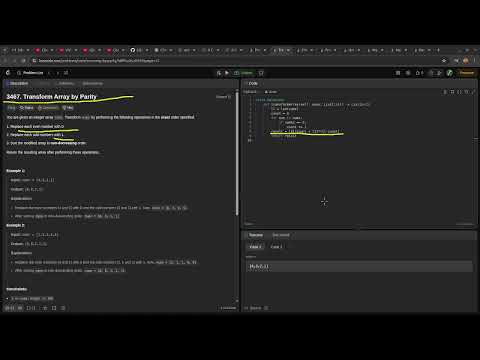Reset code to default icon
The image size is (480, 360).
[467, 92]
